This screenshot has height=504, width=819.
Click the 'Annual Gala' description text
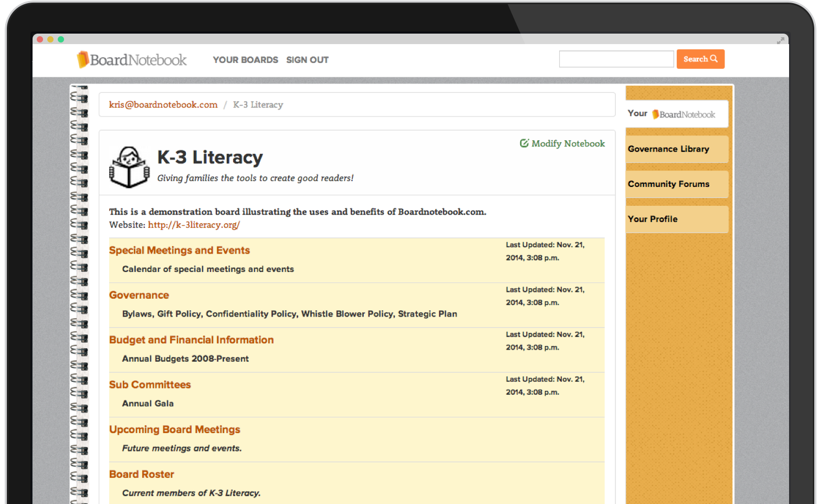[148, 404]
